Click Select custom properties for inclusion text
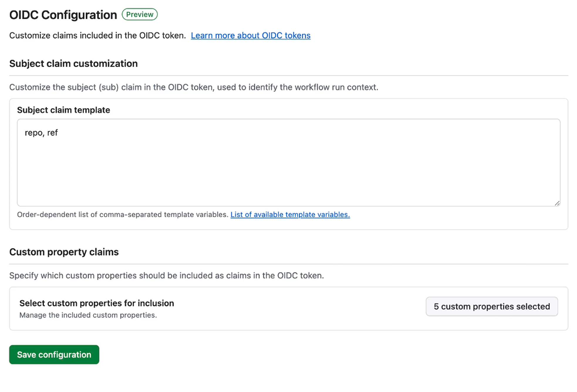This screenshot has width=577, height=392. [x=97, y=303]
